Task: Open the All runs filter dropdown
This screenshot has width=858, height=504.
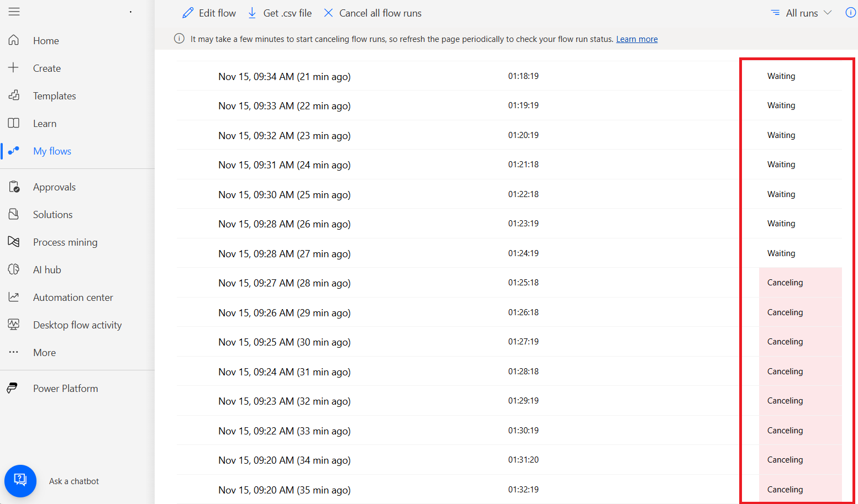Action: (802, 13)
